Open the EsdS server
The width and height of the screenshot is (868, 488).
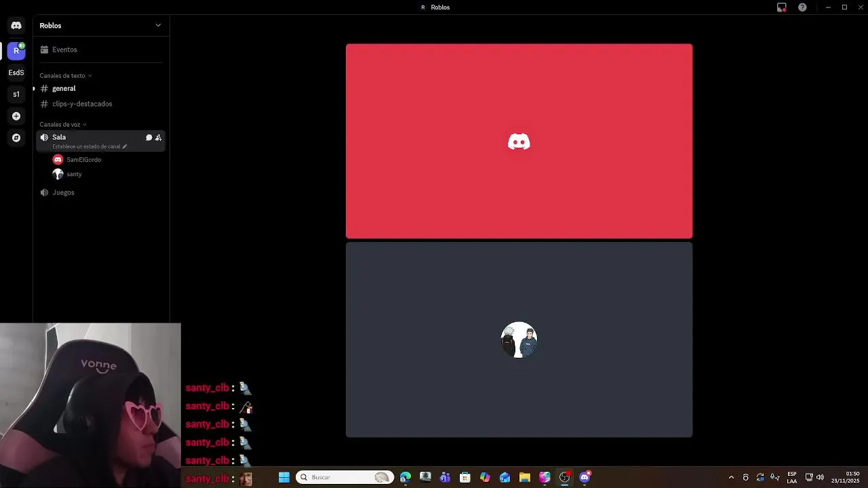point(16,73)
